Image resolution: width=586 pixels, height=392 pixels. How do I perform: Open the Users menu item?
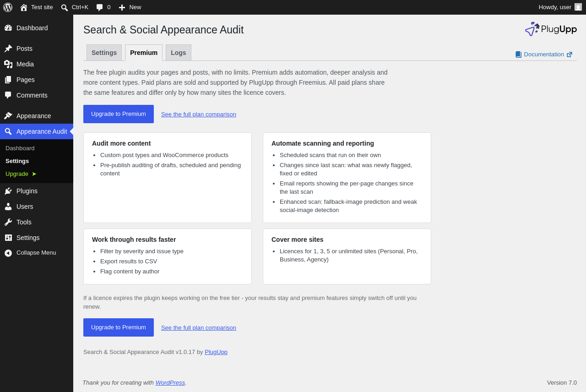(37, 207)
